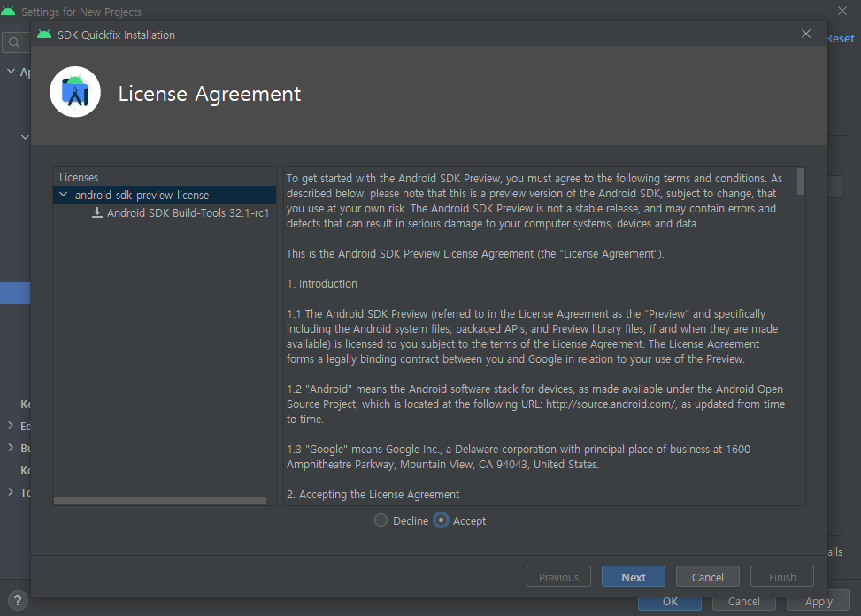Collapse the Ap… settings category chevron
The image size is (861, 616).
click(11, 72)
